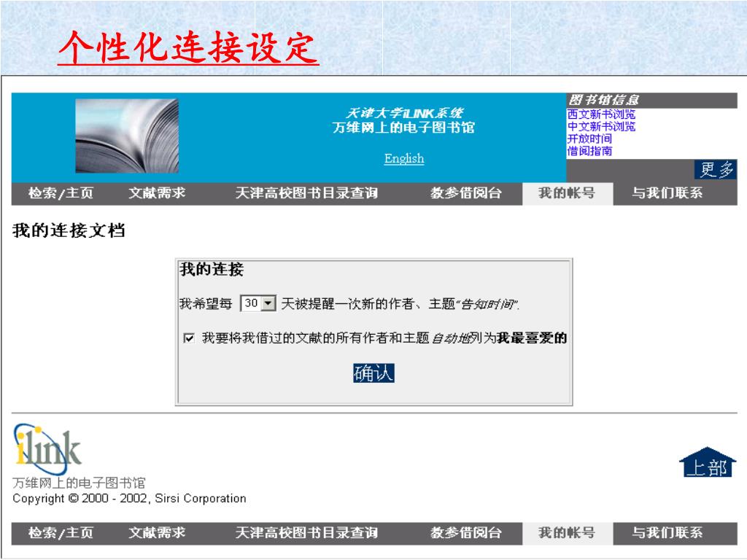Click the 个性化连接设定 slide title
This screenshot has width=747, height=560.
pos(188,47)
